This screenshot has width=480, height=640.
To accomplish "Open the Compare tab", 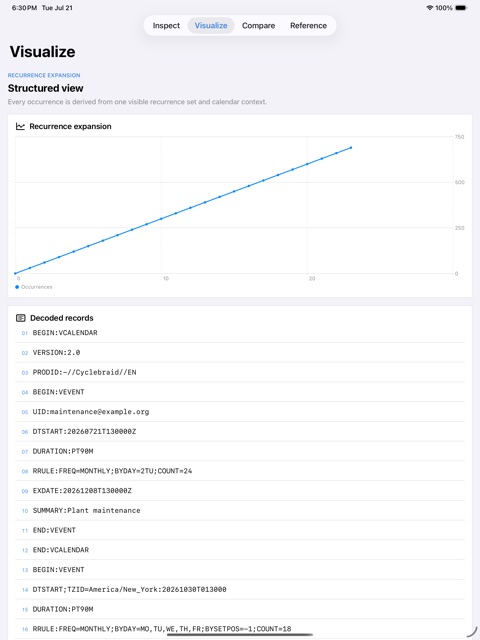I will click(x=258, y=25).
